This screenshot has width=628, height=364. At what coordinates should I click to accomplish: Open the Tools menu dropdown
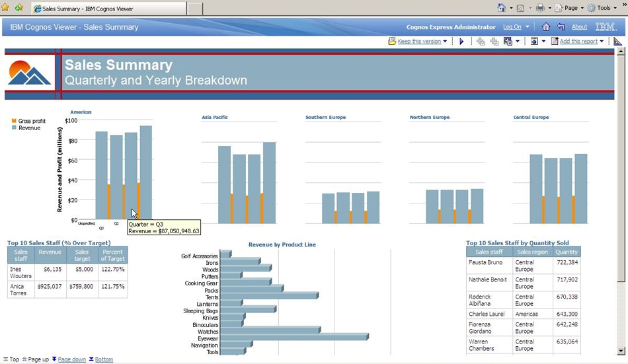[615, 9]
